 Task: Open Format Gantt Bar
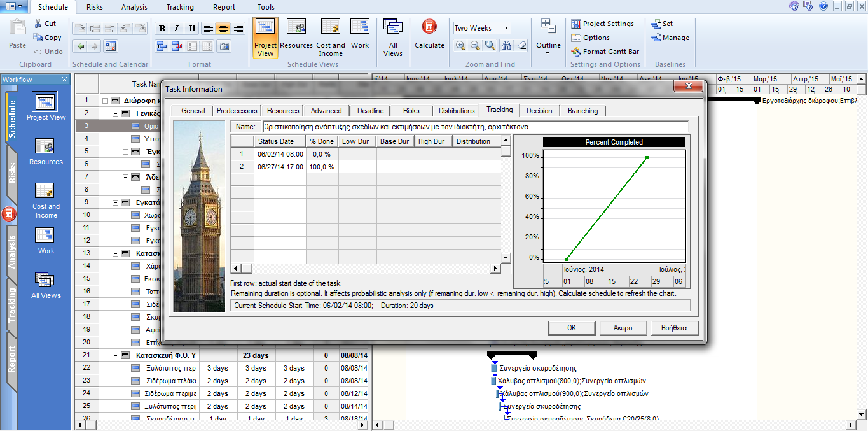pyautogui.click(x=605, y=52)
